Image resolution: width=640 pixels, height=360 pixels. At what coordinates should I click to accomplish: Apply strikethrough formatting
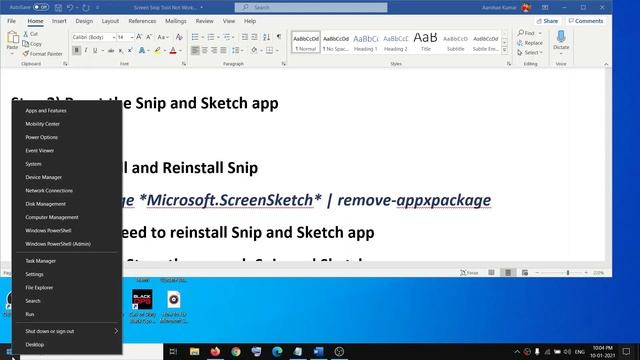pyautogui.click(x=111, y=50)
